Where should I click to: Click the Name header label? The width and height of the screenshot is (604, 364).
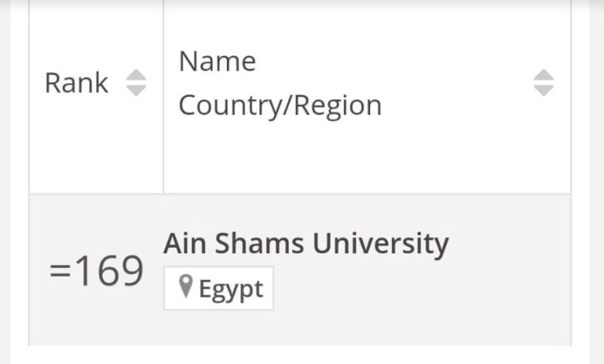[x=218, y=61]
